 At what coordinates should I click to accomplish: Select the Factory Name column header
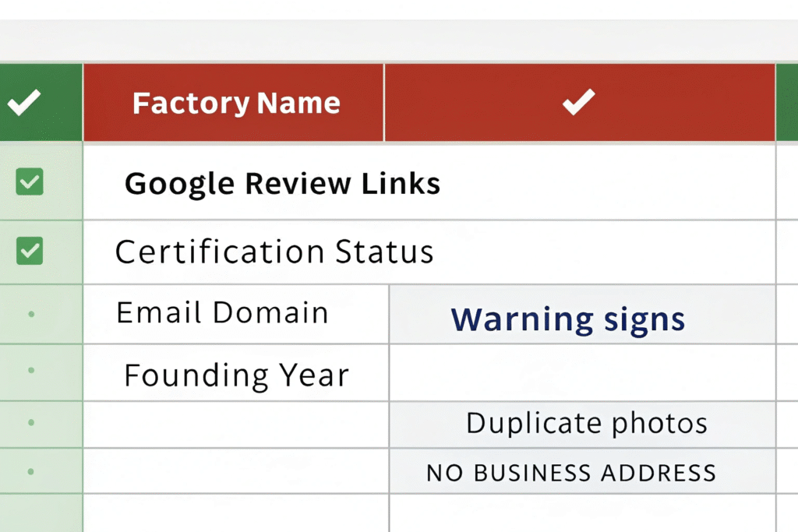pos(235,103)
